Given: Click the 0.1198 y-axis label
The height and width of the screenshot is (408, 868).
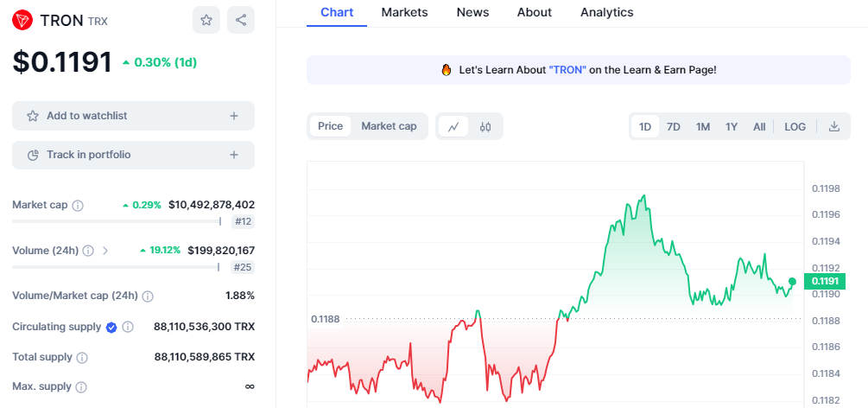Looking at the screenshot, I should pos(826,188).
